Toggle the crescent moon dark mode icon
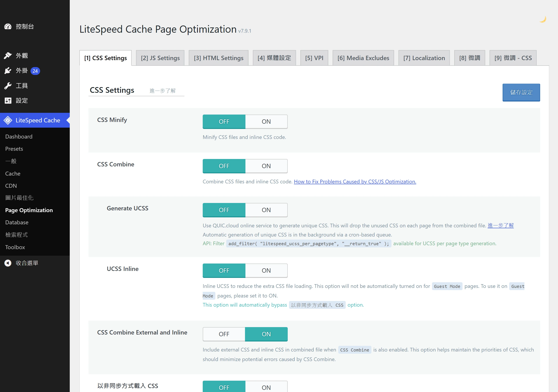 [x=543, y=19]
